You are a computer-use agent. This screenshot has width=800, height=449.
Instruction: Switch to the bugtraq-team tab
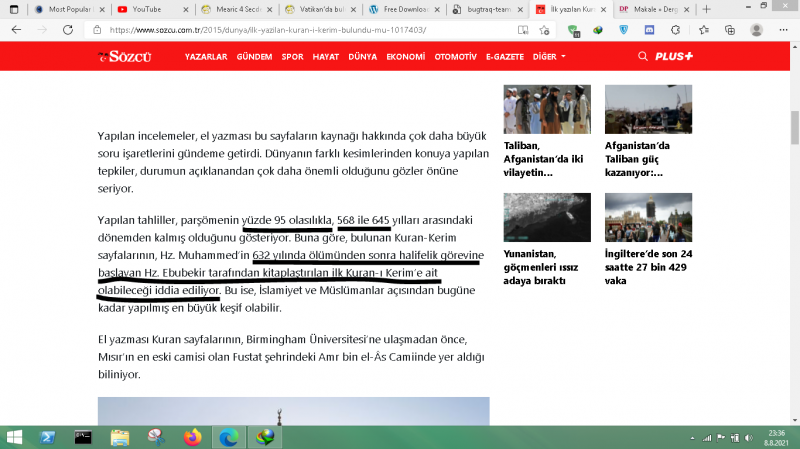pyautogui.click(x=489, y=9)
